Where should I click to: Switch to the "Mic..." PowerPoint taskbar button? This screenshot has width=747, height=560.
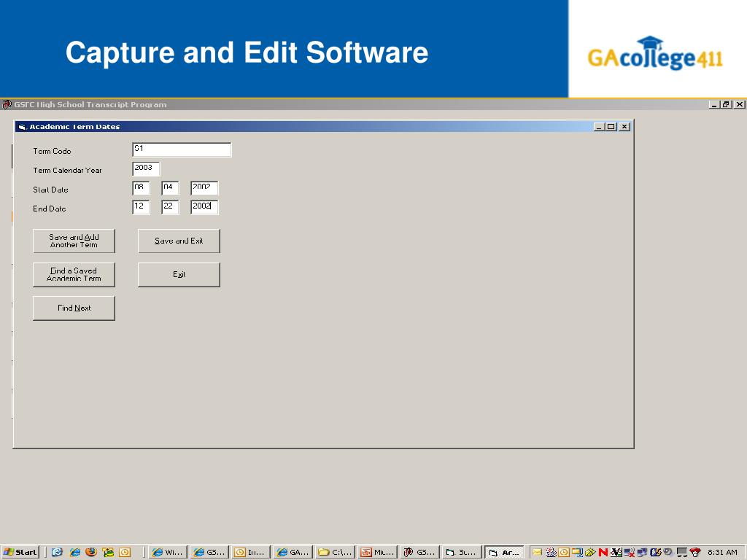click(377, 553)
